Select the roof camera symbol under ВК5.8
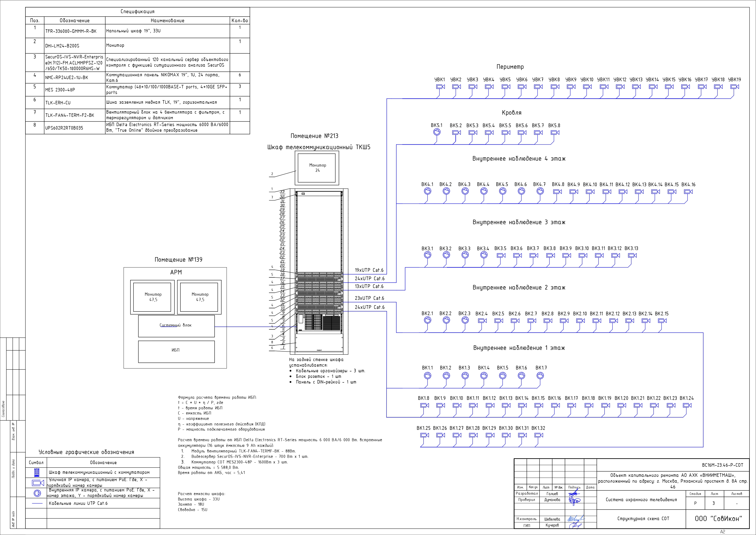 [x=555, y=132]
